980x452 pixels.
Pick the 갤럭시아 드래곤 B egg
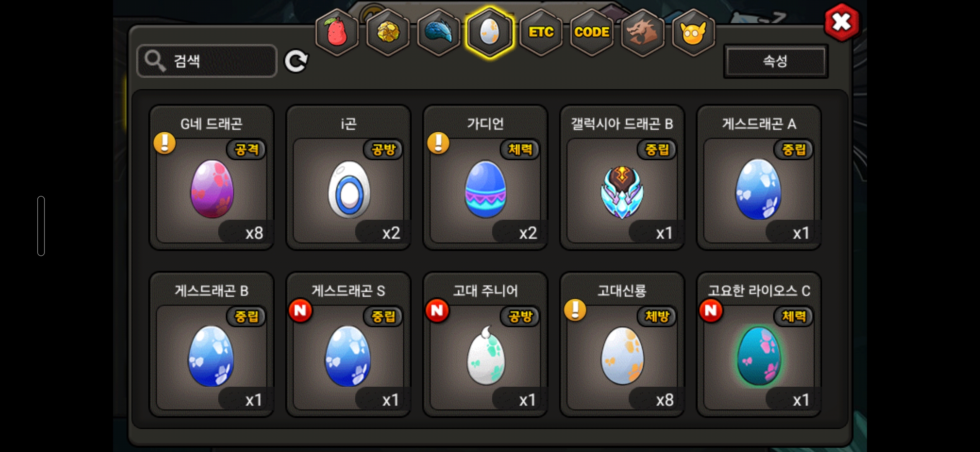click(622, 178)
